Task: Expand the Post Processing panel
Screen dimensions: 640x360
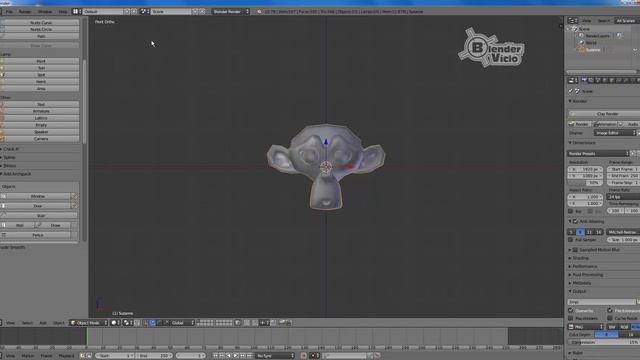Action: [587, 275]
